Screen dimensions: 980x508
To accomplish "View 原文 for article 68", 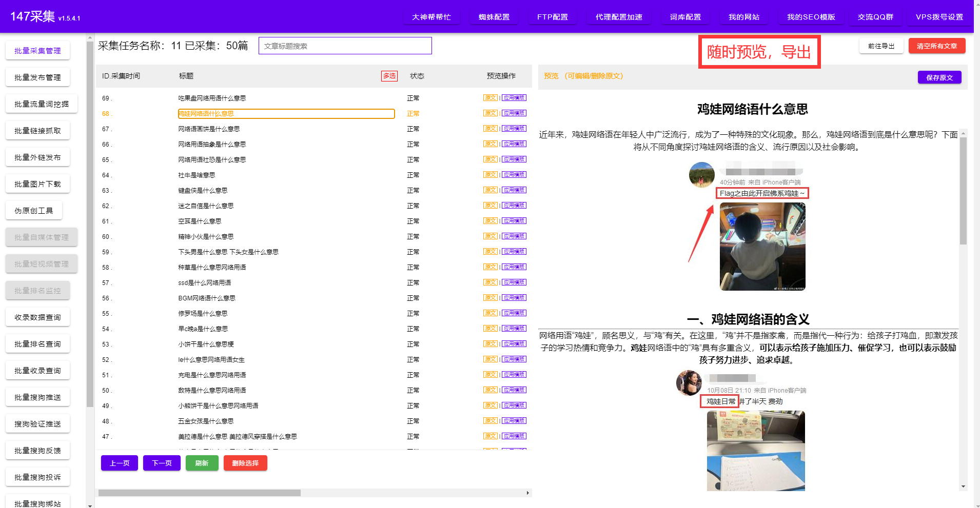I will point(491,113).
